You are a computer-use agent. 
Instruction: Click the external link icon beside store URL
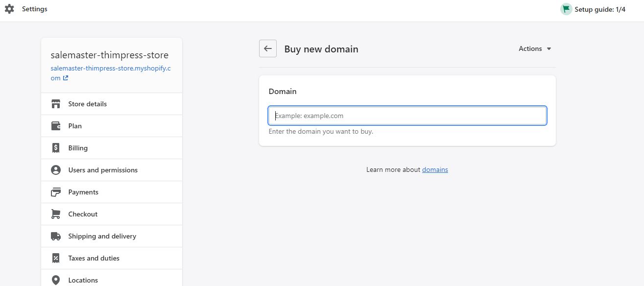[x=66, y=78]
